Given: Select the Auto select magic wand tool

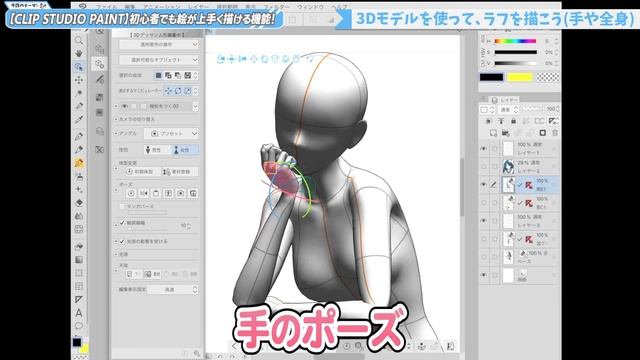Looking at the screenshot, I should pyautogui.click(x=79, y=93).
